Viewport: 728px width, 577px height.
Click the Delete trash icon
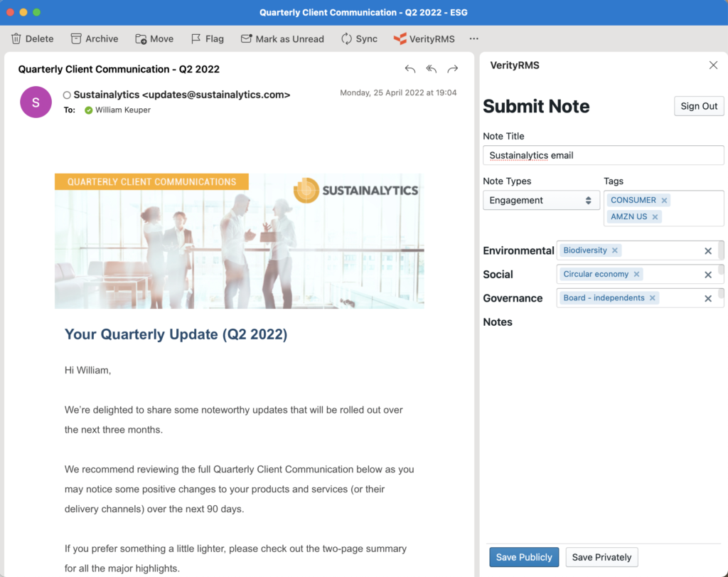[x=16, y=38]
